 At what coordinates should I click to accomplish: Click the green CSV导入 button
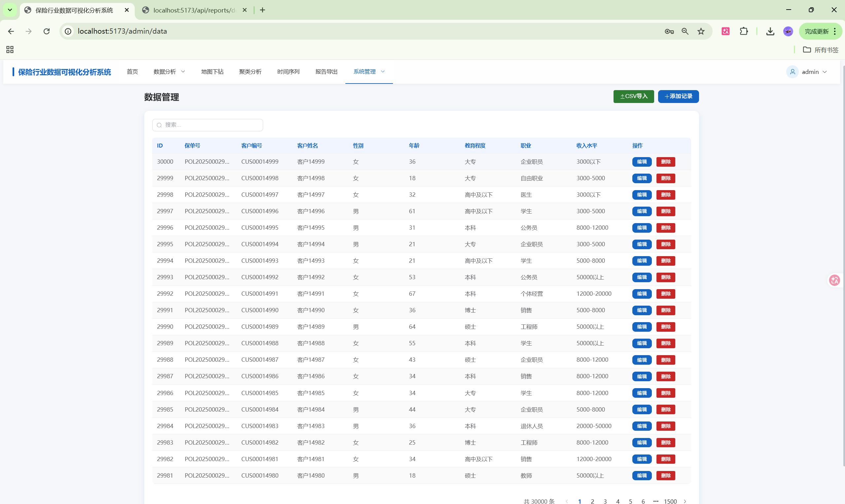[x=633, y=96]
